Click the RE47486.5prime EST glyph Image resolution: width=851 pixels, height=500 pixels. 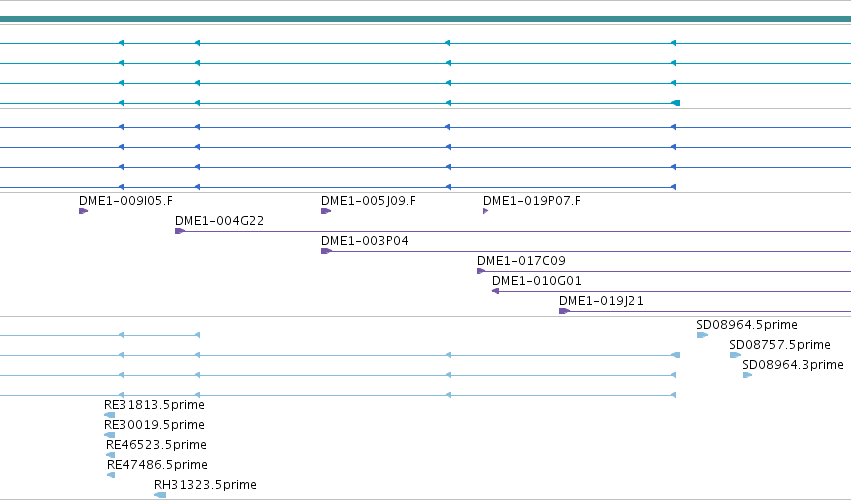point(111,475)
